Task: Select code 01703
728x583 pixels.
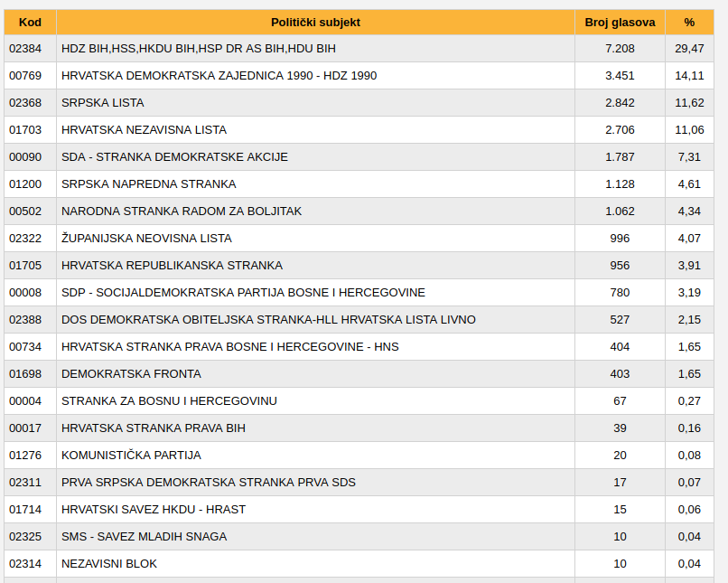Action: click(25, 130)
